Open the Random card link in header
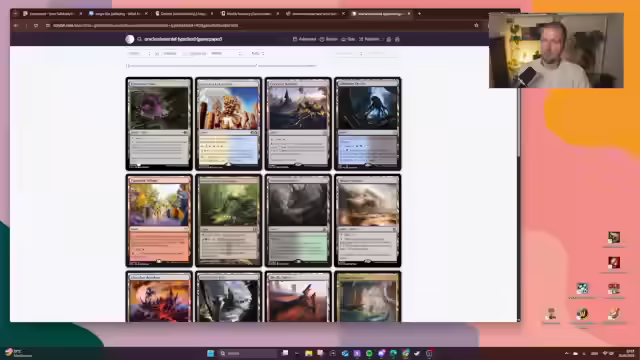 pyautogui.click(x=369, y=39)
